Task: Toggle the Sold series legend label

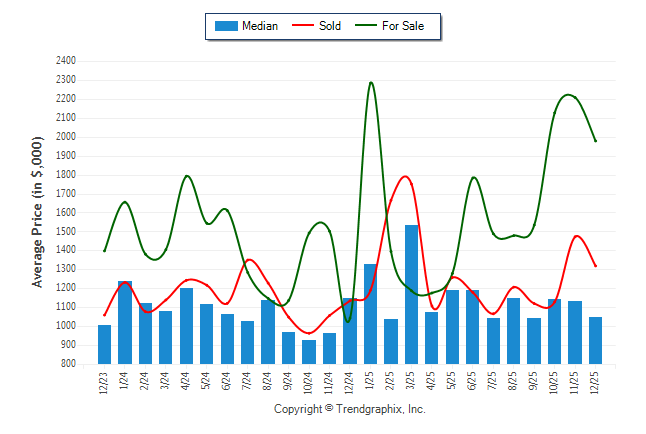Action: coord(328,26)
